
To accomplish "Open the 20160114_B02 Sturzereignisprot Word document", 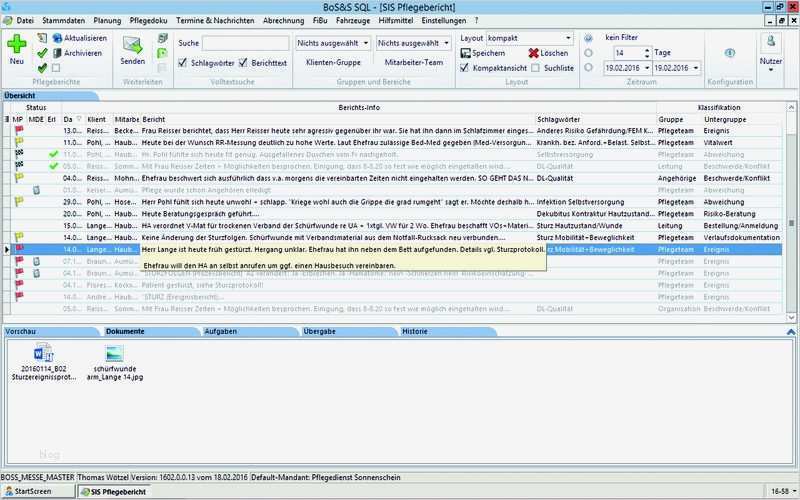I will coord(43,353).
